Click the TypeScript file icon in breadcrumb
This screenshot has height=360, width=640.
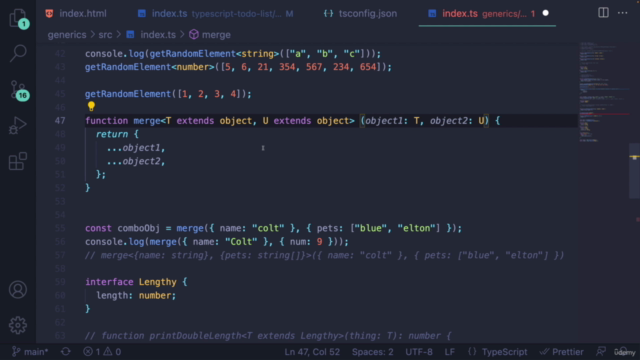click(x=130, y=35)
